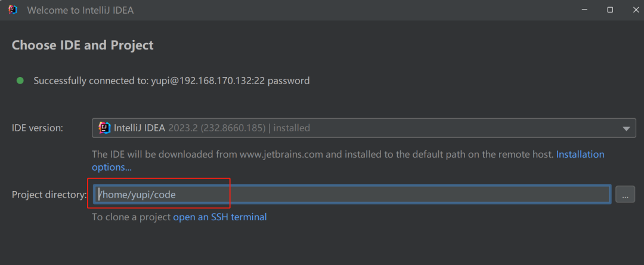The height and width of the screenshot is (265, 644).
Task: Open folder browser with the ellipsis button
Action: pyautogui.click(x=625, y=194)
